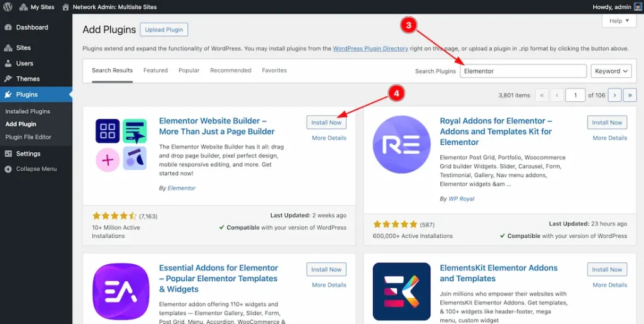
Task: Click the WordPress logo in admin bar
Action: [8, 7]
